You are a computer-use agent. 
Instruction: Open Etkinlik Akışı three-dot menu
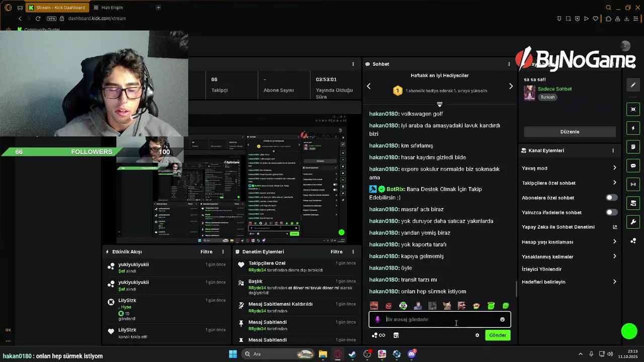(x=223, y=252)
